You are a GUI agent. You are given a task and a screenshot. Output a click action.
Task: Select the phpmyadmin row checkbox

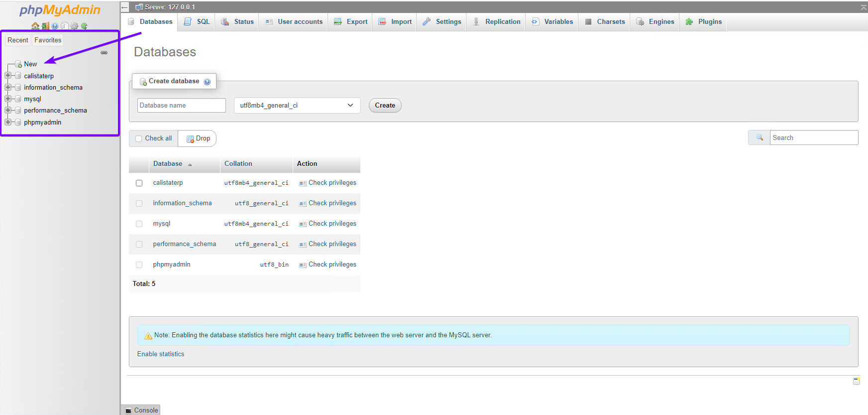click(139, 265)
